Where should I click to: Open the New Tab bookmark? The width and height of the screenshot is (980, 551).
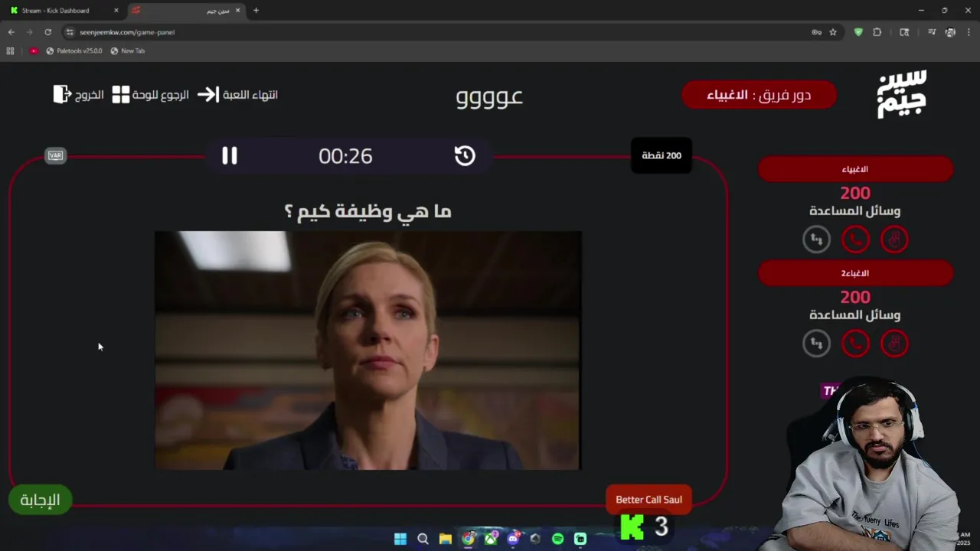tap(127, 51)
